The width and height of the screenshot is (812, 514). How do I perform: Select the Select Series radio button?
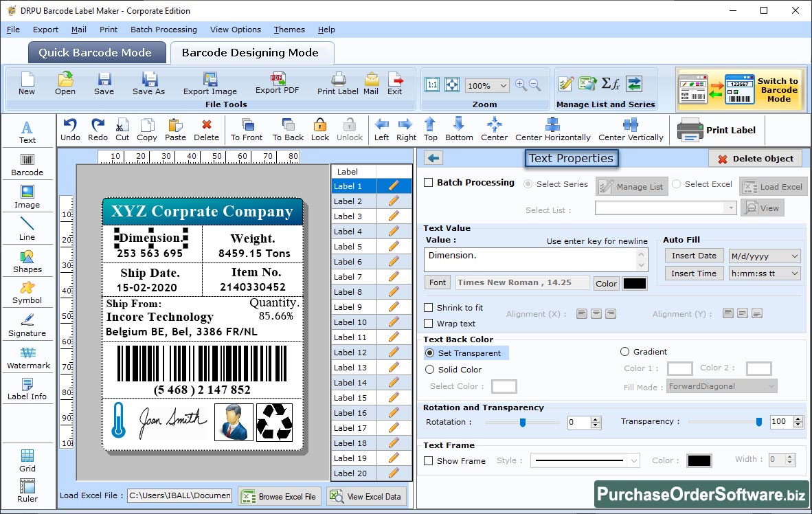coord(528,184)
